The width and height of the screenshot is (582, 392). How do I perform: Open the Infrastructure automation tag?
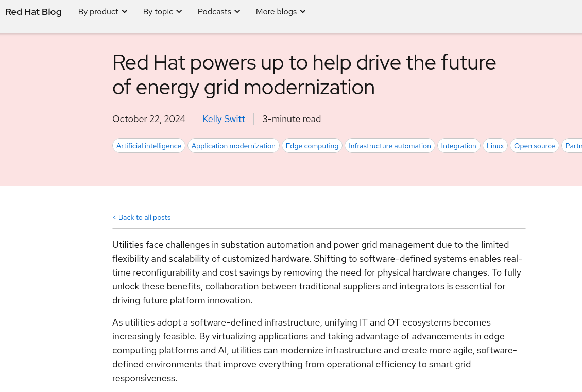coord(390,146)
